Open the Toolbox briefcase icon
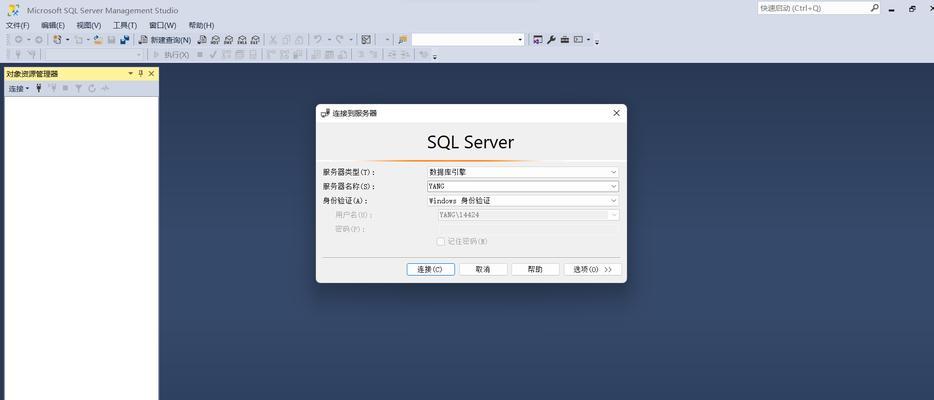 (565, 40)
